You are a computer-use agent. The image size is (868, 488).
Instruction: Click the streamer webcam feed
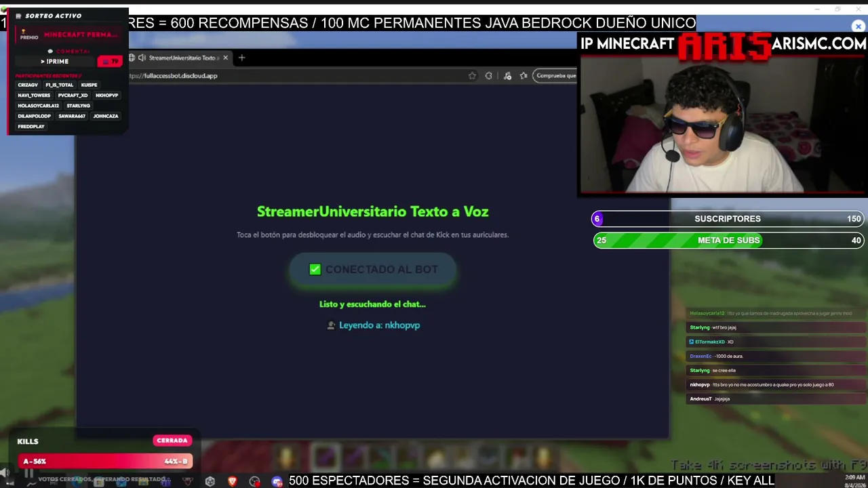coord(722,125)
